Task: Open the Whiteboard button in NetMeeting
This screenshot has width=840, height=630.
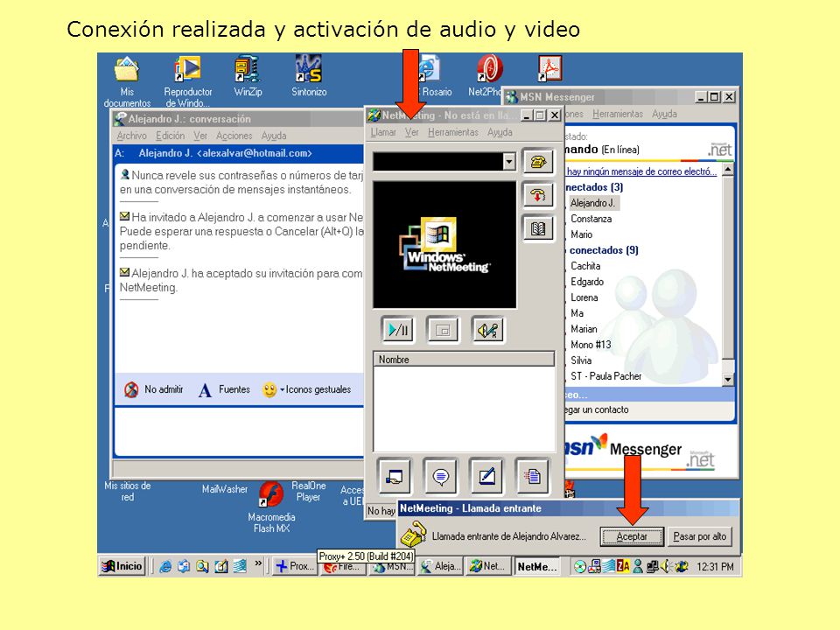Action: (x=486, y=476)
